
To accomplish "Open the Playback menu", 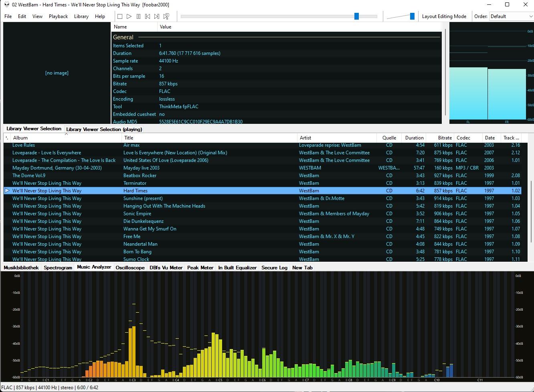I will click(59, 16).
